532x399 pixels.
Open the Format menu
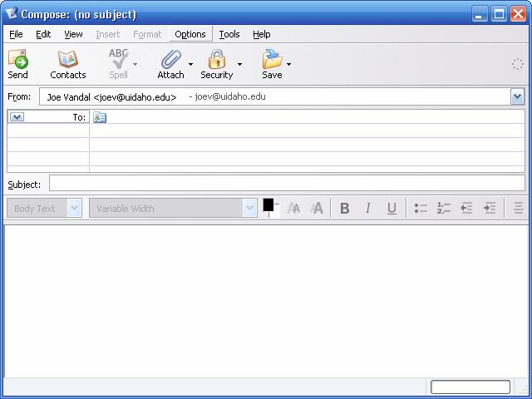[147, 34]
